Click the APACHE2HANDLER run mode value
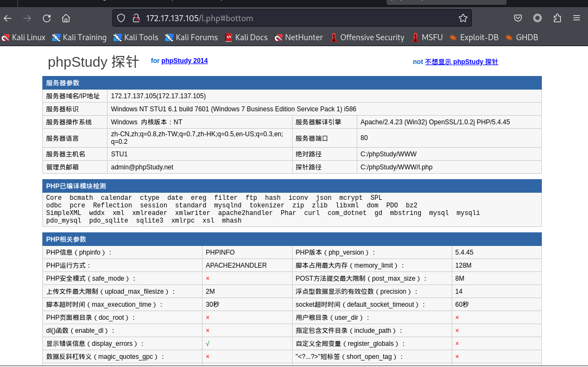This screenshot has height=367, width=588. point(236,265)
